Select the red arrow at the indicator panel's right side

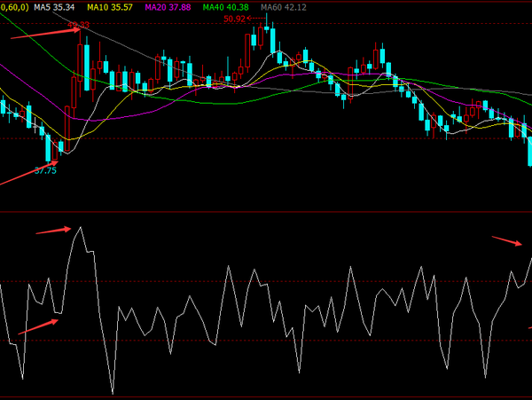[x=507, y=240]
